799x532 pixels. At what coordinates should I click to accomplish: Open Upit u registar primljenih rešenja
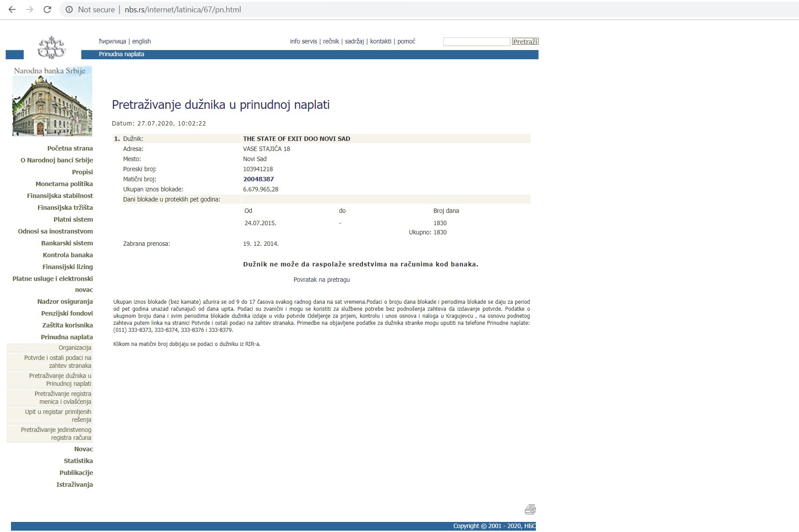click(x=59, y=416)
